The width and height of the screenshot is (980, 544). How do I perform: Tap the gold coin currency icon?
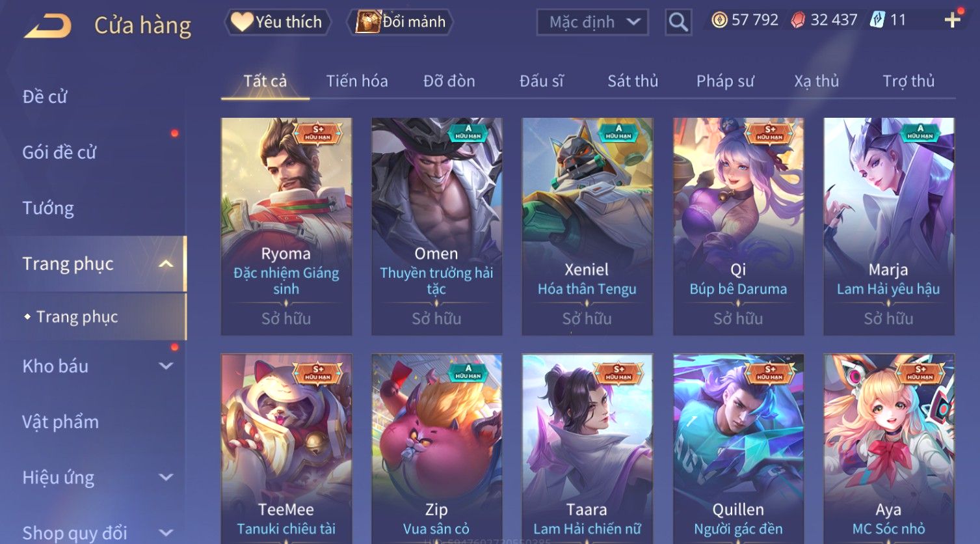pos(719,20)
